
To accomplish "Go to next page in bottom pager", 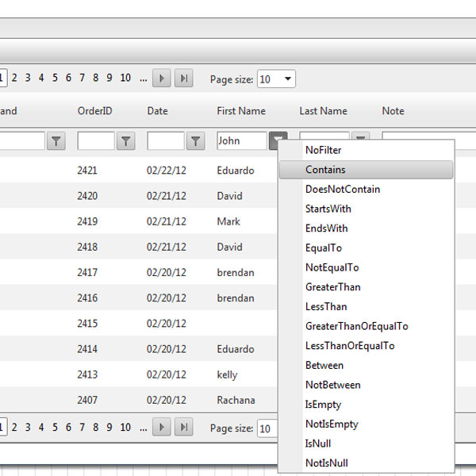I will click(x=162, y=428).
